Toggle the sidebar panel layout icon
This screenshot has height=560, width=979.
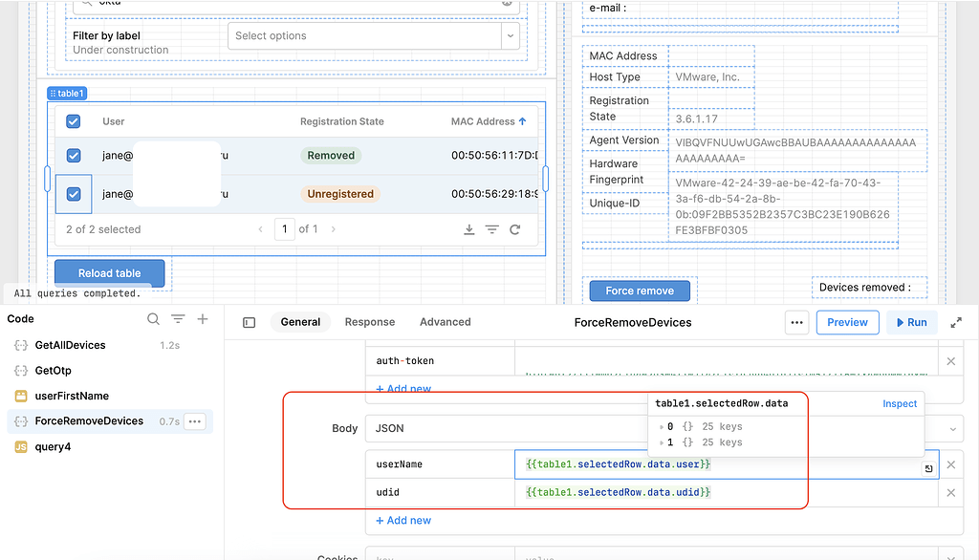click(x=249, y=323)
